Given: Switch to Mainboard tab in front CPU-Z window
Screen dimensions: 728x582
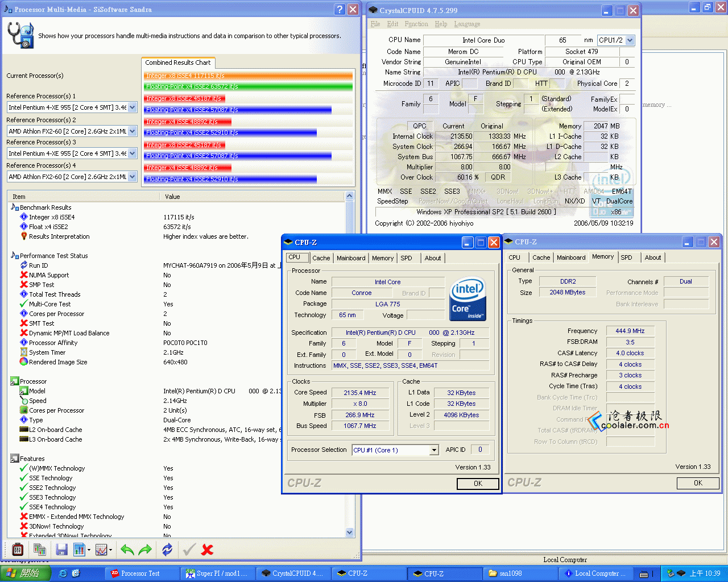Looking at the screenshot, I should coord(351,258).
